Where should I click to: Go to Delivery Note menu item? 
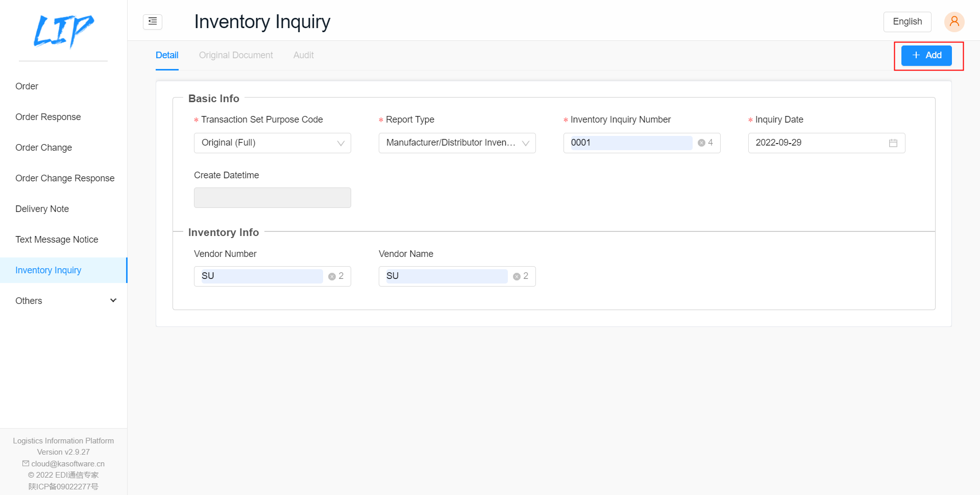click(42, 209)
